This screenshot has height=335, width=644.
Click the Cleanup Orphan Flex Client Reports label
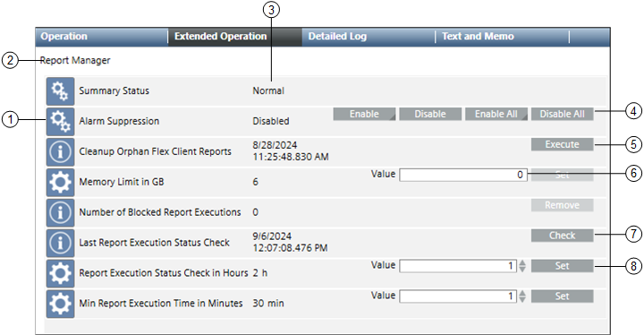(x=156, y=152)
